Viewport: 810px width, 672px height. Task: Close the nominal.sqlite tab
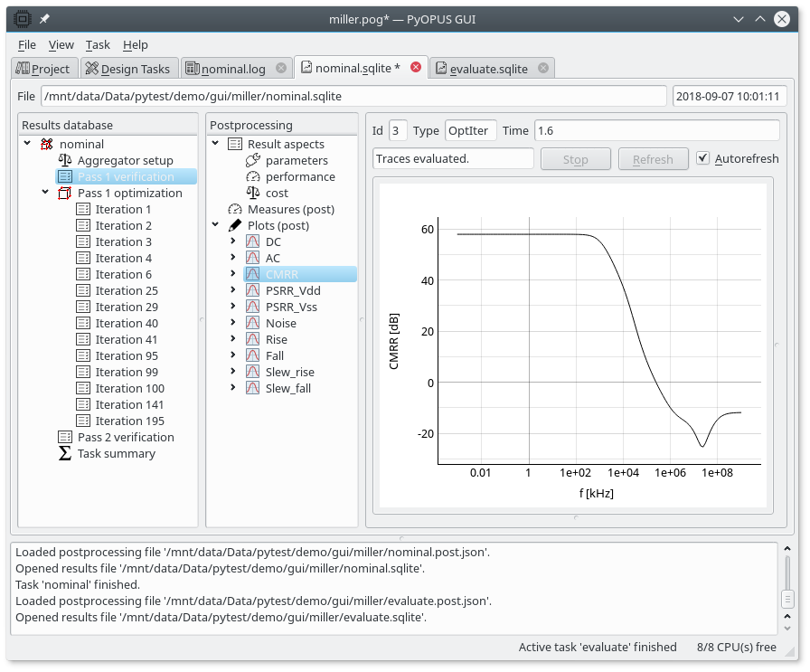click(x=416, y=68)
